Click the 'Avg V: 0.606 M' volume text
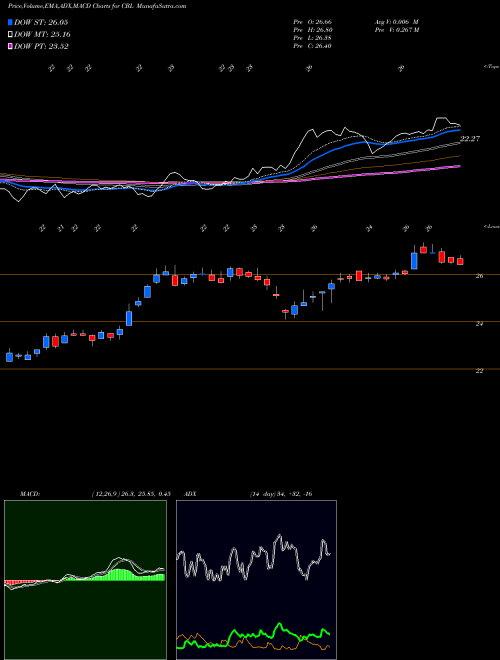This screenshot has height=660, width=500. pyautogui.click(x=396, y=22)
